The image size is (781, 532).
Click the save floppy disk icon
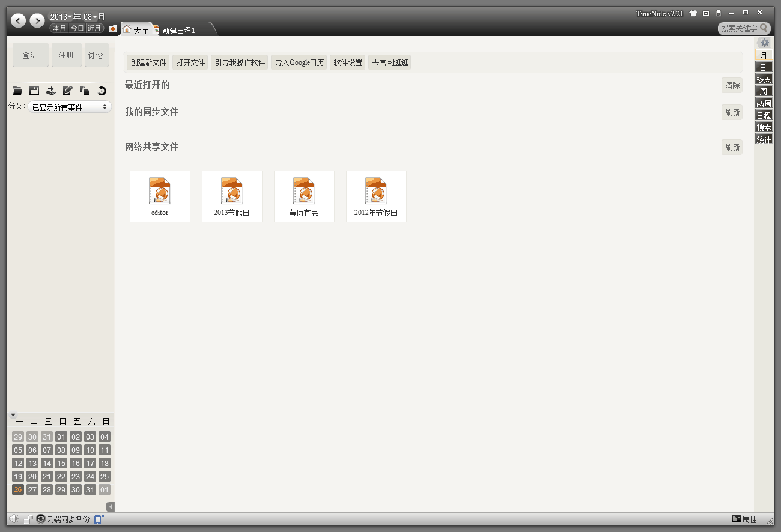pyautogui.click(x=34, y=91)
